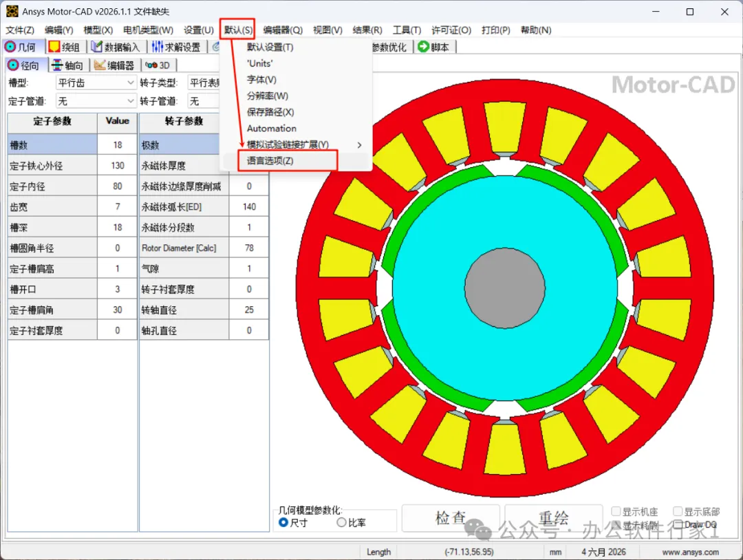Image resolution: width=743 pixels, height=560 pixels.
Task: Edit the 定子槽肩角 value 30
Action: click(x=118, y=310)
